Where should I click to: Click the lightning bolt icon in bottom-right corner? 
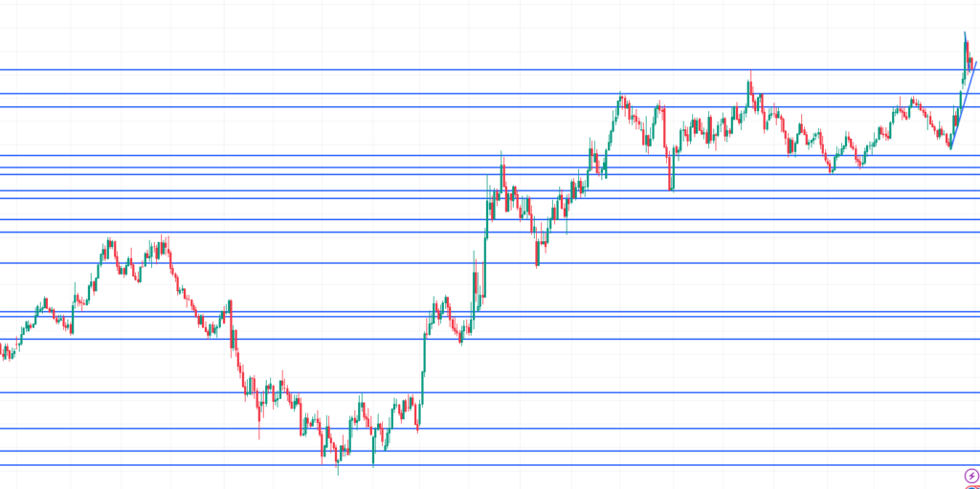click(x=971, y=476)
